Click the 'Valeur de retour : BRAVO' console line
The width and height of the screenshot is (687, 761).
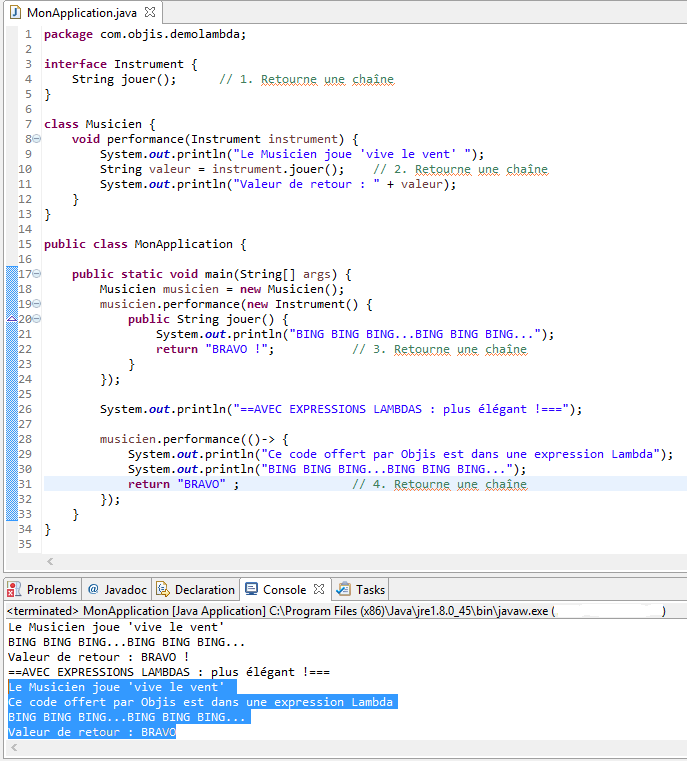pyautogui.click(x=92, y=732)
